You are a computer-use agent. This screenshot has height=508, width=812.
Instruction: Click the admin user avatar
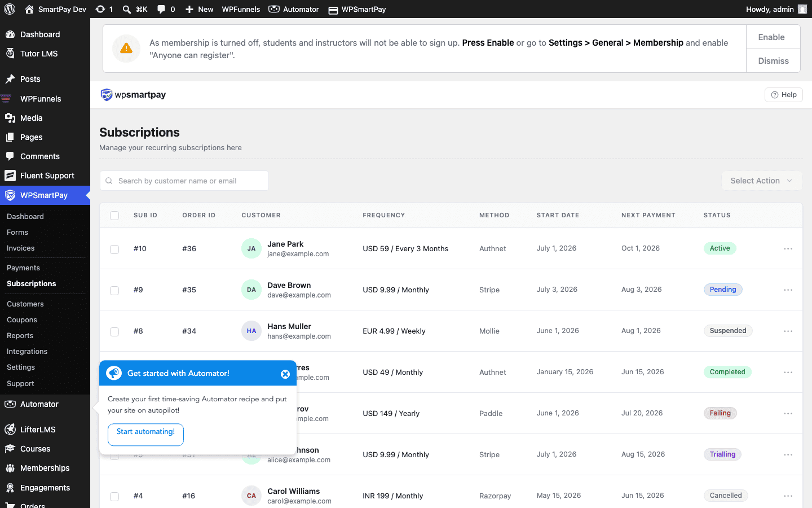click(802, 9)
